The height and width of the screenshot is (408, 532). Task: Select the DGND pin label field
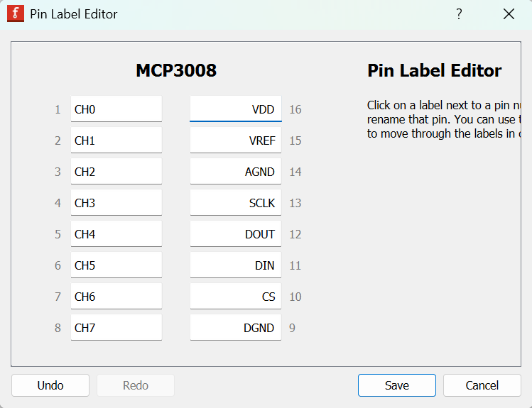tap(236, 327)
